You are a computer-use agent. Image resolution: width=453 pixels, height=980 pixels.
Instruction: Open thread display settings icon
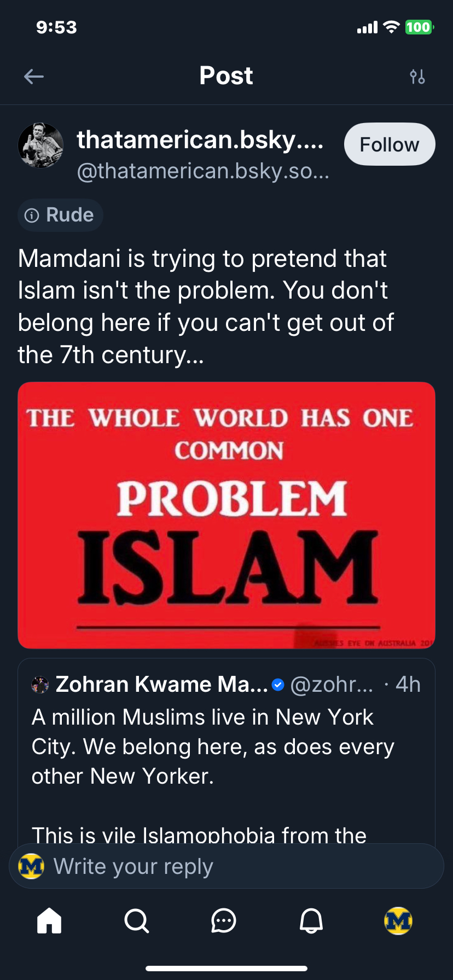(x=417, y=77)
